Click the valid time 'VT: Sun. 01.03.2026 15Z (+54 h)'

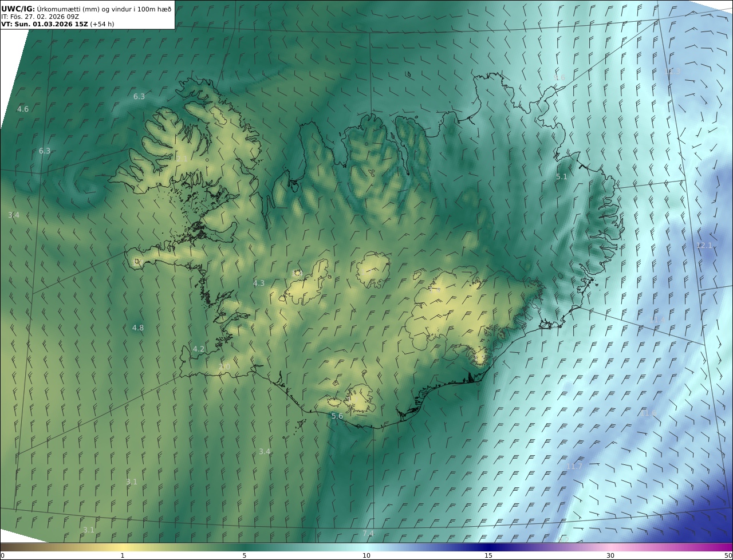57,24
